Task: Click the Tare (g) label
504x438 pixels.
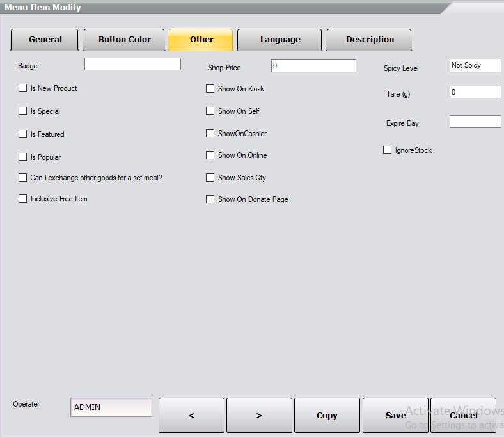Action: tap(398, 94)
